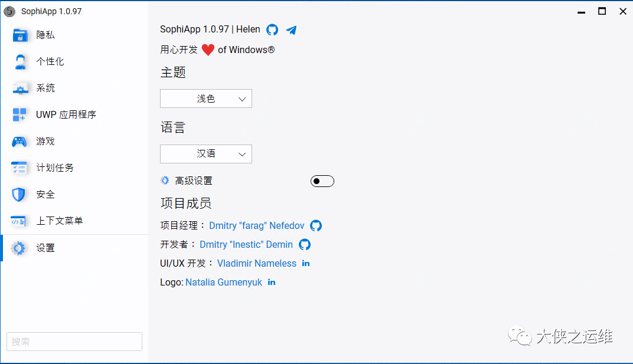This screenshot has width=633, height=364.
Task: Select the 安全 label in sidebar
Action: (45, 195)
